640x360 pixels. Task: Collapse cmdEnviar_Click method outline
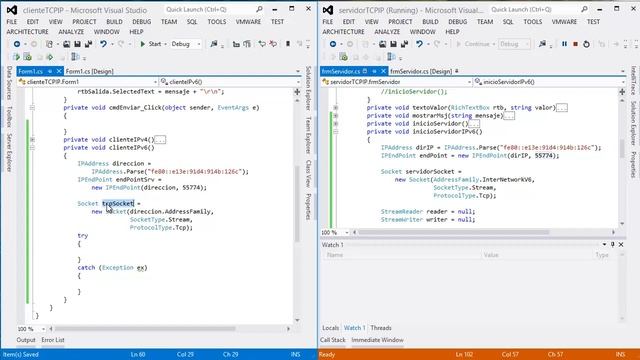click(x=32, y=108)
